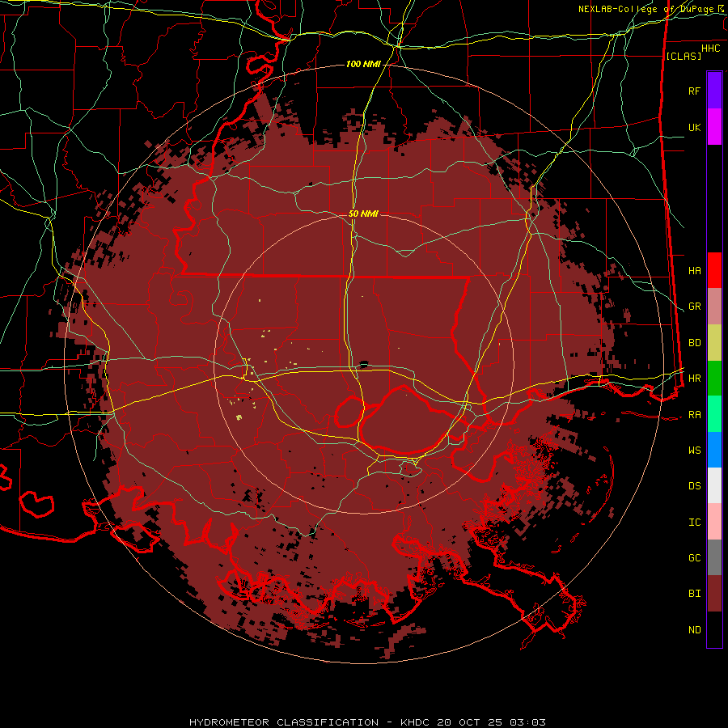Click the HR green legend swatch
Image resolution: width=728 pixels, height=728 pixels.
(x=714, y=379)
